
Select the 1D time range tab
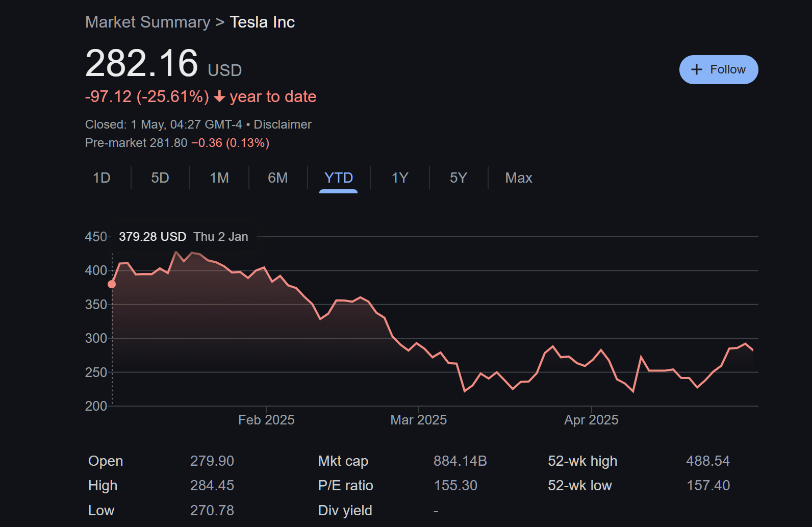102,178
